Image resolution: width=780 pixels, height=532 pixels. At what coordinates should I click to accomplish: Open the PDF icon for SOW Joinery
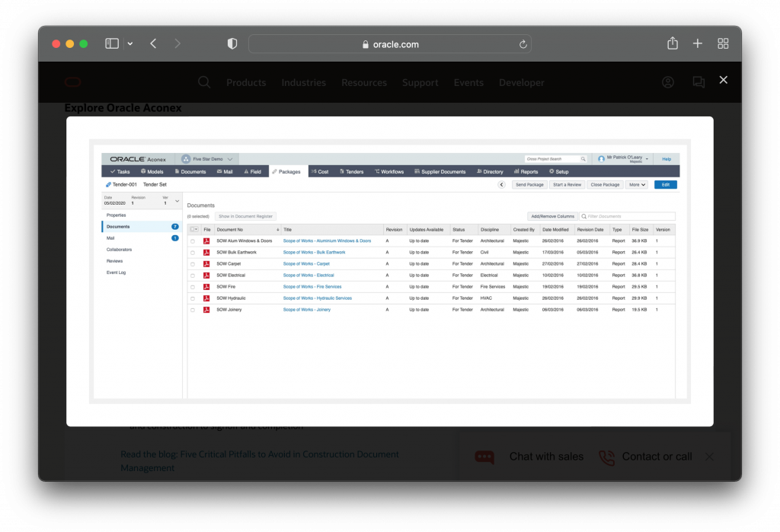click(206, 310)
